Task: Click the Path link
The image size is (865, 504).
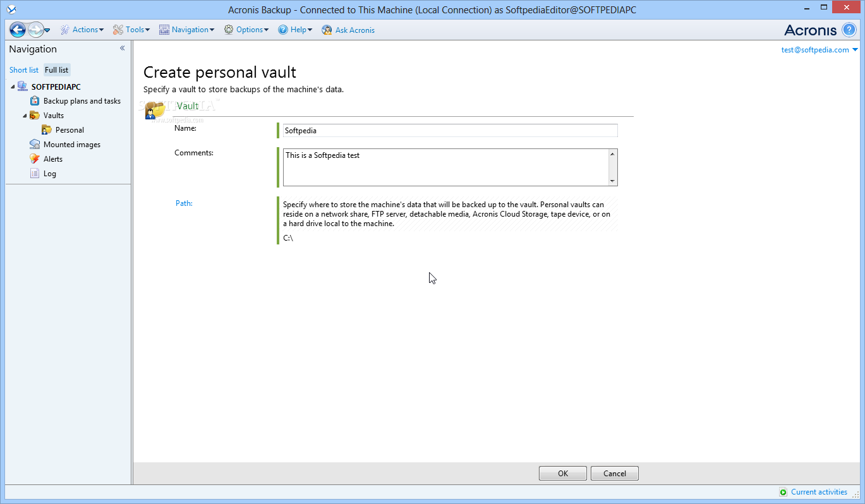Action: [x=184, y=203]
